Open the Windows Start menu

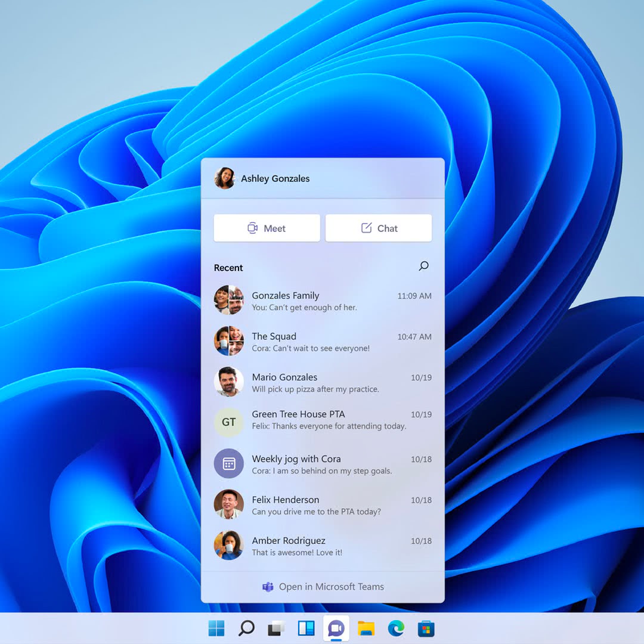pyautogui.click(x=216, y=628)
